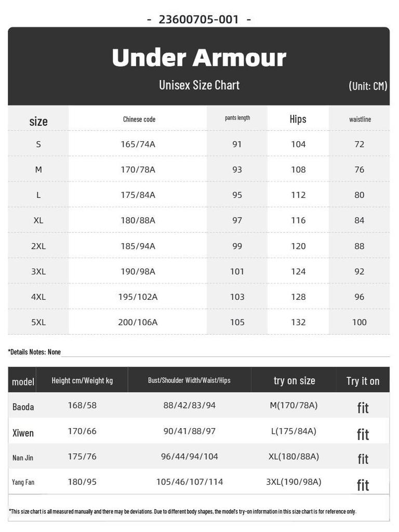Image resolution: width=399 pixels, height=532 pixels.
Task: Click the 'Unisex Size Chart' subtitle
Action: point(199,85)
